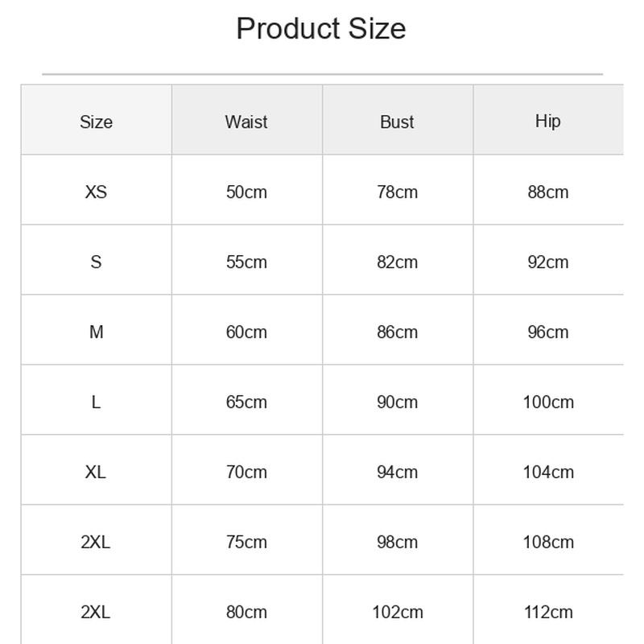Screen dimensions: 644x644
Task: Click the 50cm waist value
Action: tap(246, 192)
